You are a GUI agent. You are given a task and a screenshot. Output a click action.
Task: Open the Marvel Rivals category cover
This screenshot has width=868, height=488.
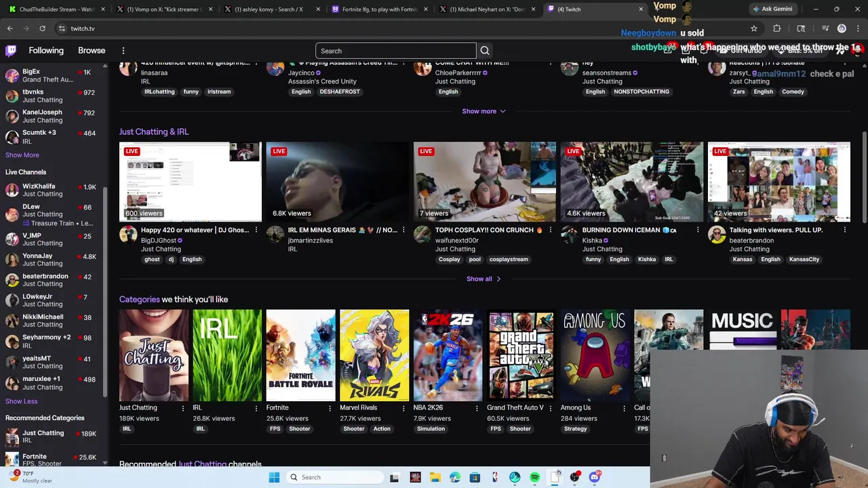(374, 355)
